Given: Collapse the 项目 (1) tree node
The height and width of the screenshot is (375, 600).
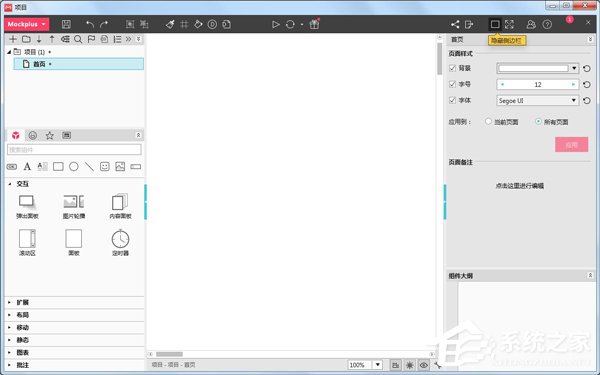Looking at the screenshot, I should pyautogui.click(x=9, y=52).
